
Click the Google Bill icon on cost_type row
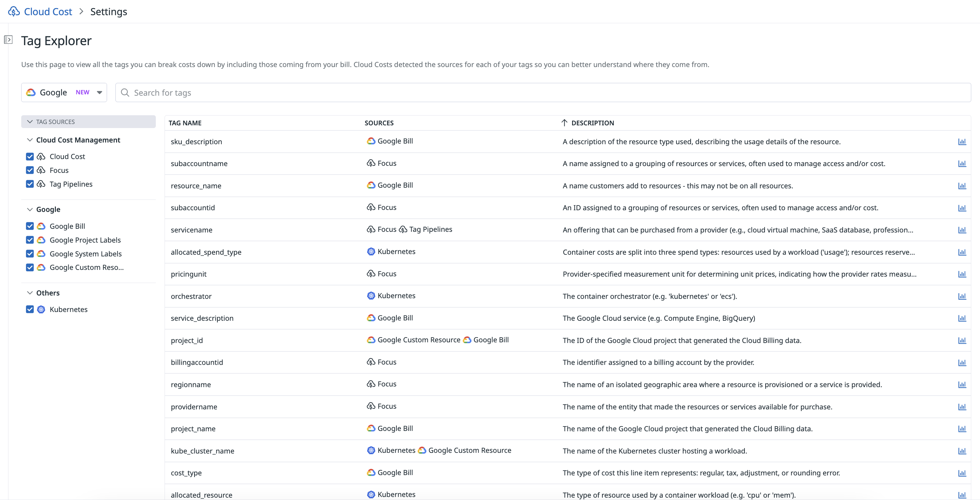pyautogui.click(x=371, y=472)
